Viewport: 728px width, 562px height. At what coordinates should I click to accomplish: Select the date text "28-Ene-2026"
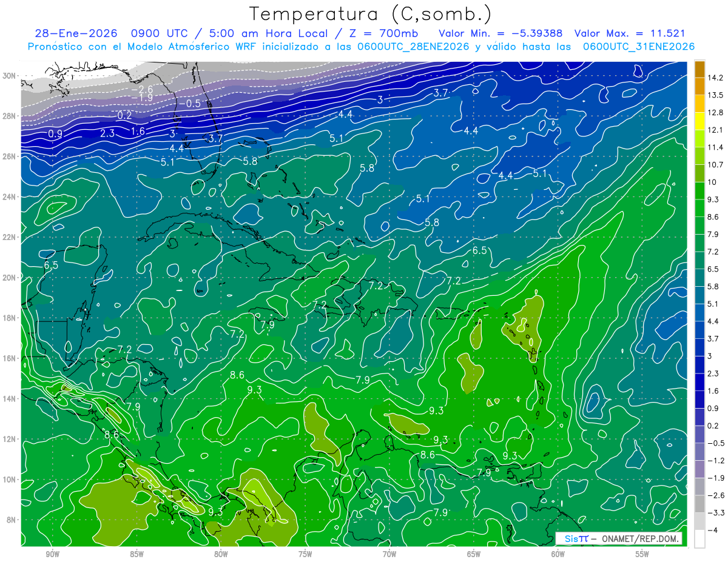[x=75, y=33]
